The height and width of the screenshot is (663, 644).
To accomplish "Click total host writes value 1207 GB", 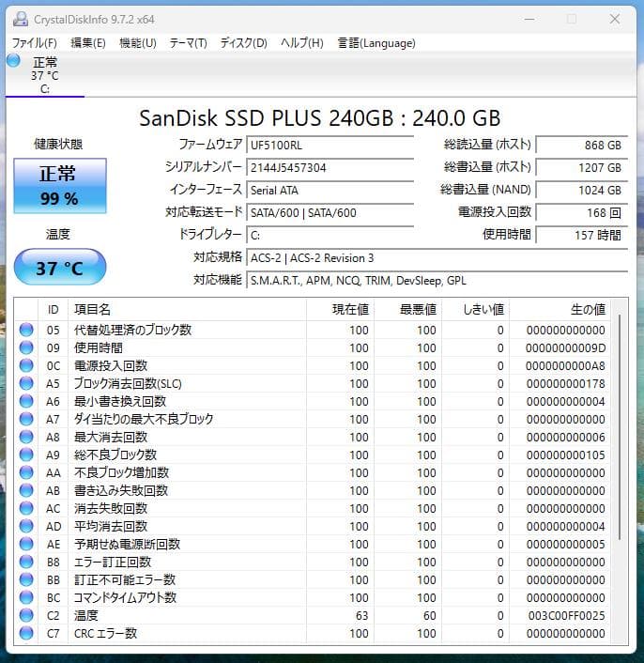I will click(x=582, y=167).
